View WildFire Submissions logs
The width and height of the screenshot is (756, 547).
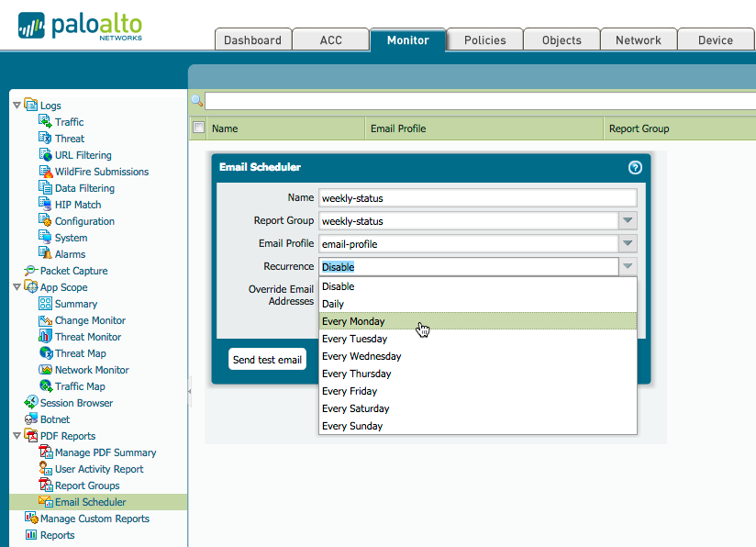[x=96, y=171]
